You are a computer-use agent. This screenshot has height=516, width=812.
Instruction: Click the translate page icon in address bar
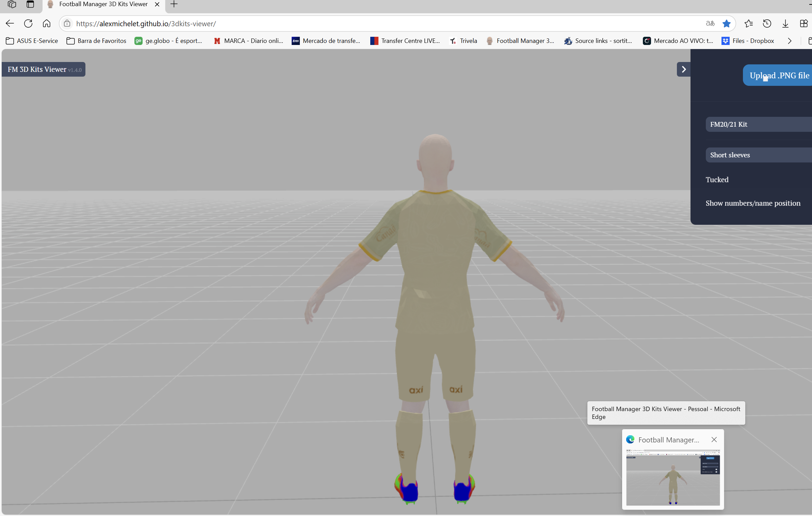click(x=710, y=24)
